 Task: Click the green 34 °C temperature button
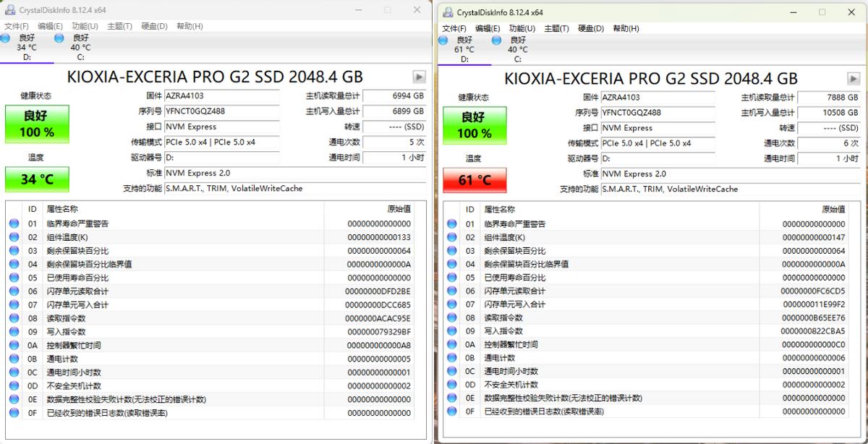[x=37, y=179]
